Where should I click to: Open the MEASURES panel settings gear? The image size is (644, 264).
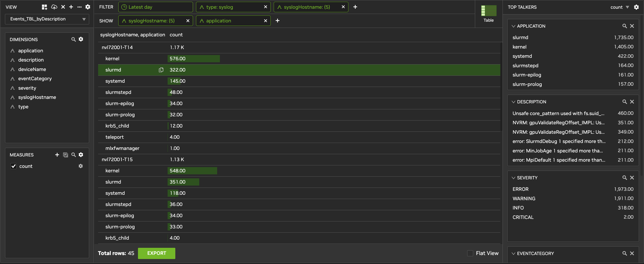[x=81, y=155]
